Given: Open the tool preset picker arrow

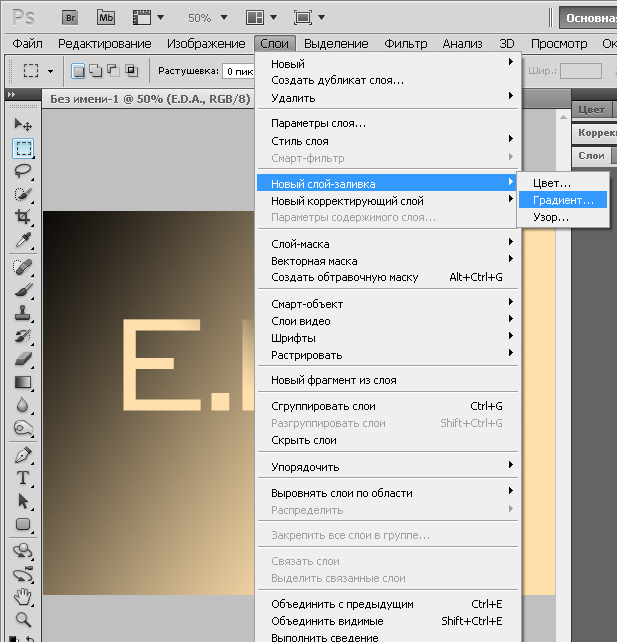Looking at the screenshot, I should [50, 71].
